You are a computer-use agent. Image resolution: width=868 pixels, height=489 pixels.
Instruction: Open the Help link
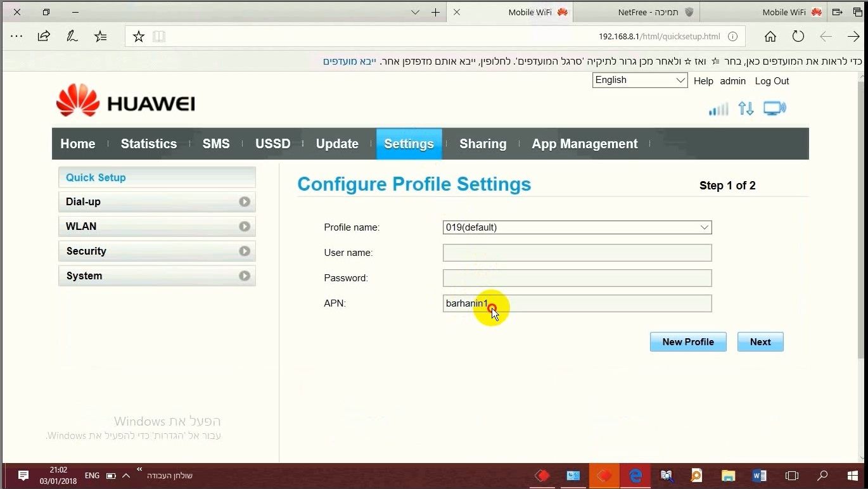(703, 81)
